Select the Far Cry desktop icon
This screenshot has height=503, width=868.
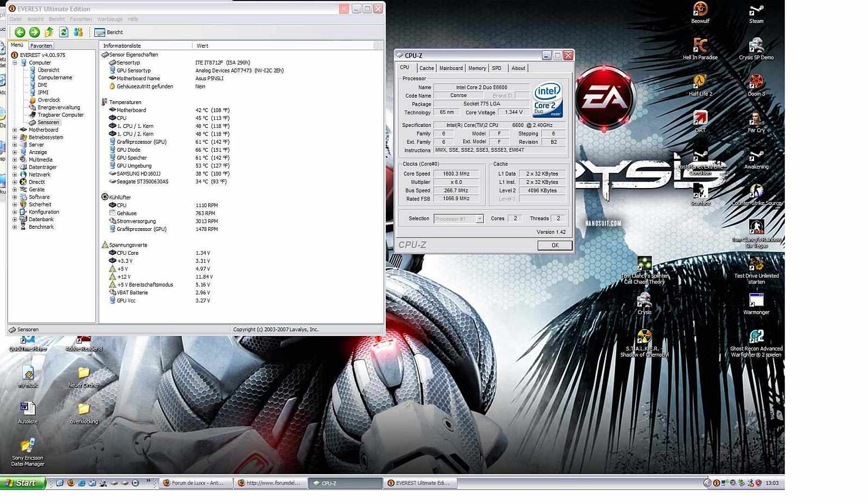pyautogui.click(x=756, y=121)
